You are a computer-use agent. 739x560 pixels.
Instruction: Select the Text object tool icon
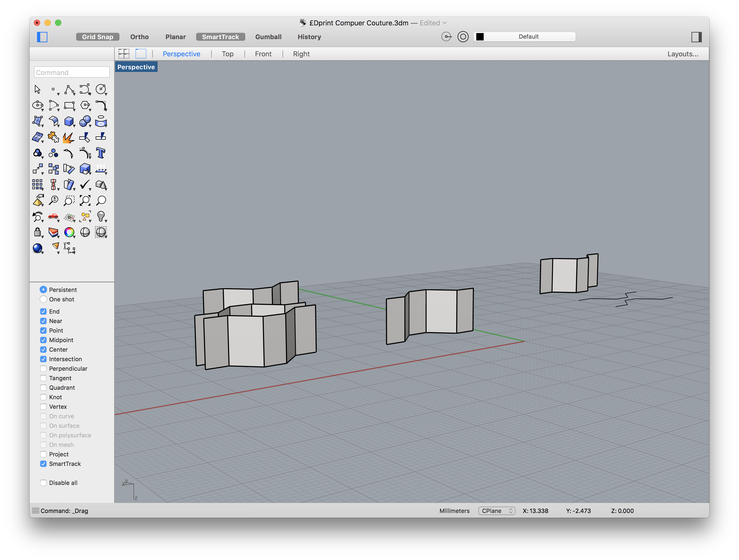click(x=100, y=153)
